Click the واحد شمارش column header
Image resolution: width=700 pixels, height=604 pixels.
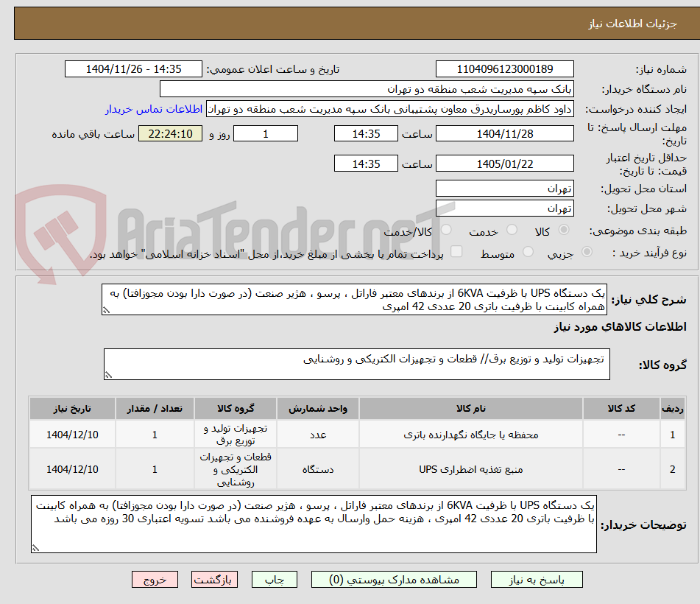coord(317,408)
